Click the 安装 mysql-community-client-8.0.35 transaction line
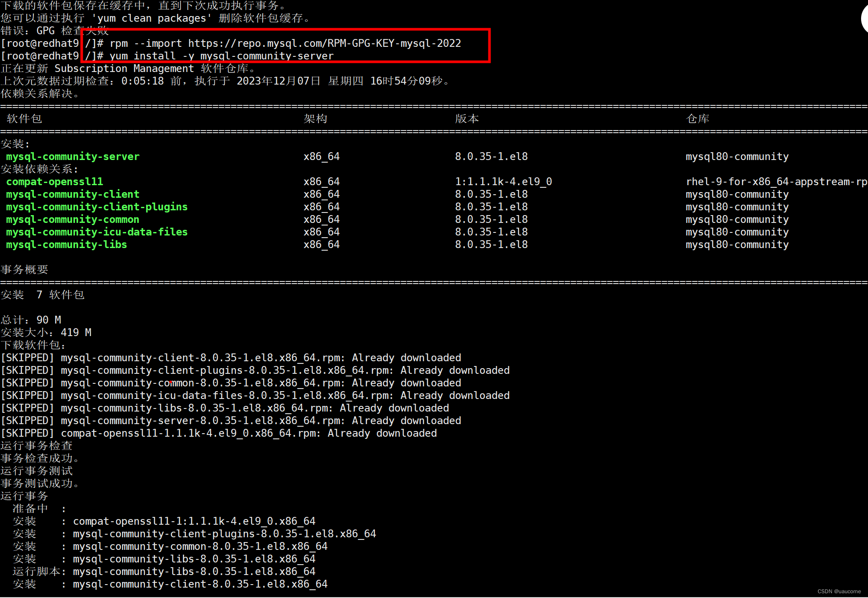Screen dimensions: 868x598 [170, 584]
